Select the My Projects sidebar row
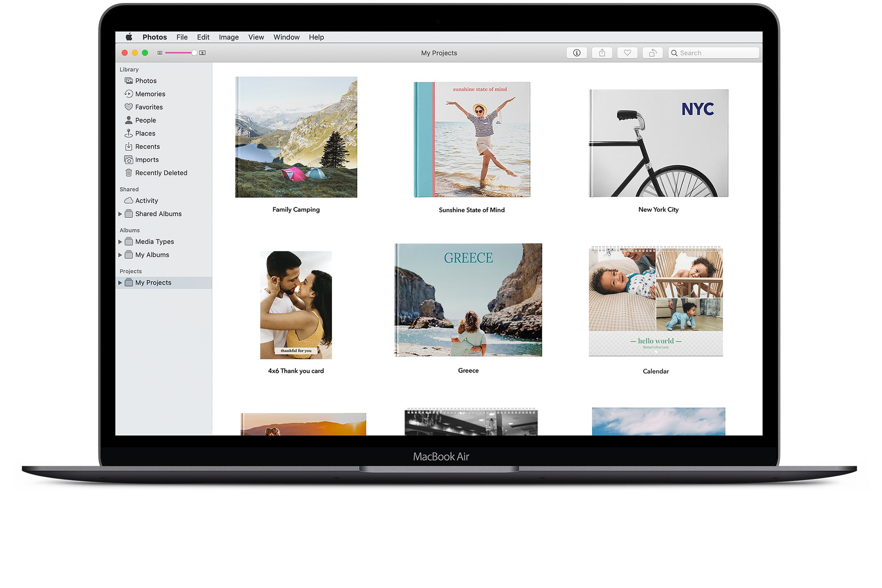The height and width of the screenshot is (588, 882). pos(164,282)
